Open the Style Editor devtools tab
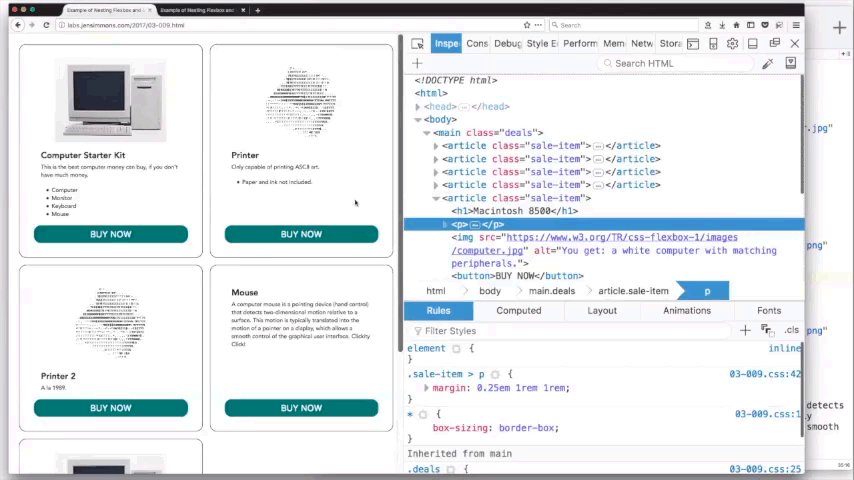854x480 pixels. pos(542,44)
